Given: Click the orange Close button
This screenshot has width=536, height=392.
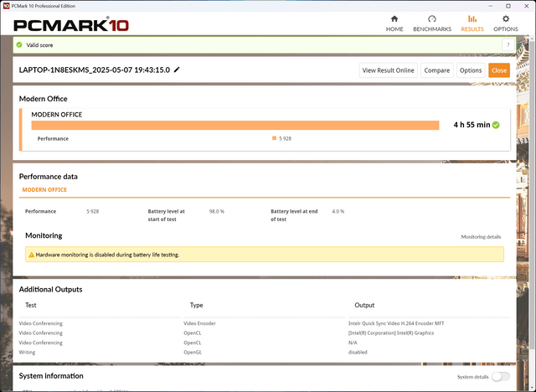Looking at the screenshot, I should [499, 70].
